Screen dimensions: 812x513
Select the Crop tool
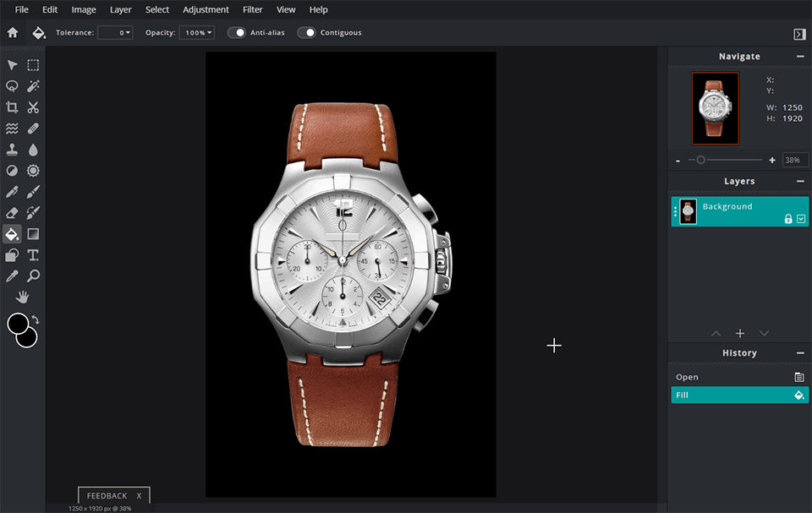[x=11, y=107]
